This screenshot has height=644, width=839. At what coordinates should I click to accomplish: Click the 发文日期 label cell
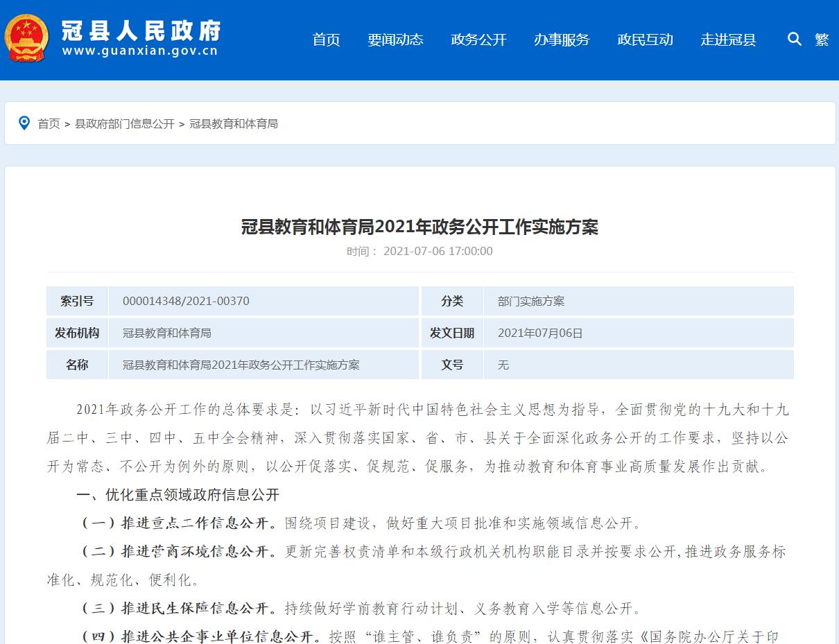[x=452, y=333]
